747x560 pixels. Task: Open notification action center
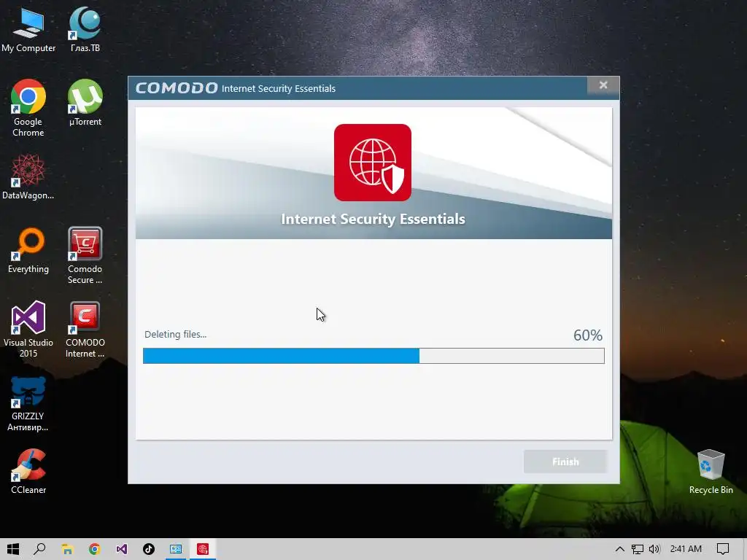723,549
